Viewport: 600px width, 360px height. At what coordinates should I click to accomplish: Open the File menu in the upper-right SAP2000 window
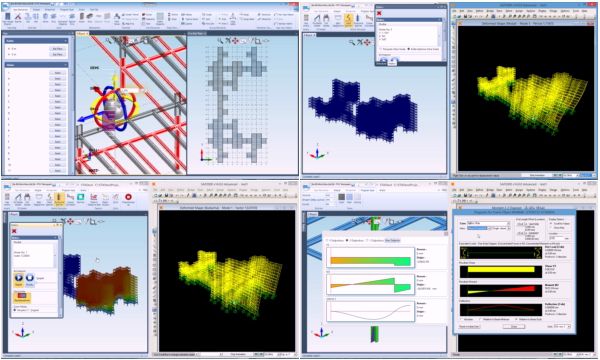pos(455,11)
